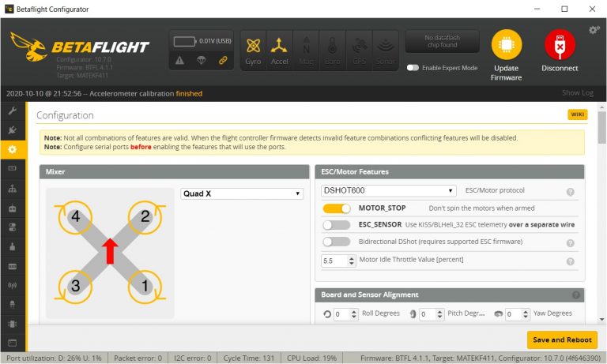Click the vertical scrollbar thumb

click(602, 128)
